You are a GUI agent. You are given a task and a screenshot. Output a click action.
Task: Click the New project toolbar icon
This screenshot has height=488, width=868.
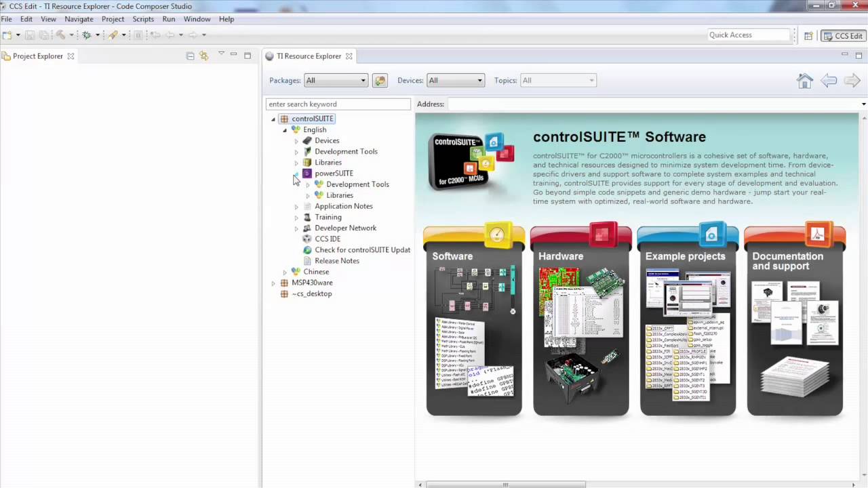click(7, 35)
